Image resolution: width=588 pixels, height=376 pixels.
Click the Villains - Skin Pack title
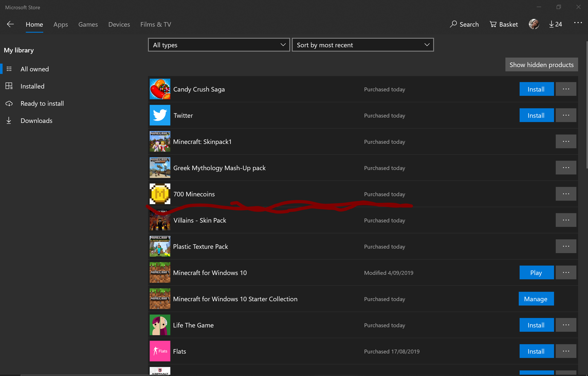(x=200, y=220)
